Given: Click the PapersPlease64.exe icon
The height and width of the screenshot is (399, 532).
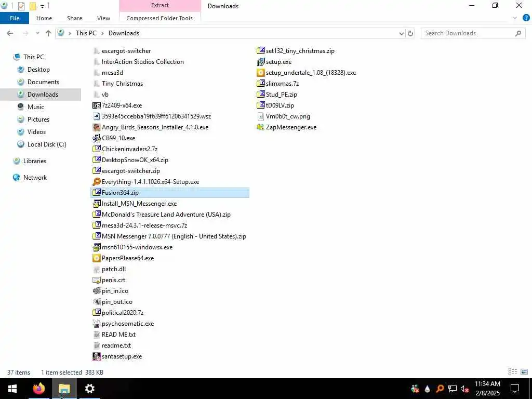Looking at the screenshot, I should pos(96,258).
